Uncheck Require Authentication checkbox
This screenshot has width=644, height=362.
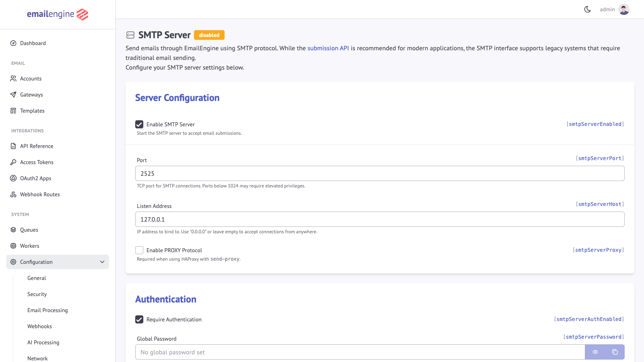click(139, 319)
